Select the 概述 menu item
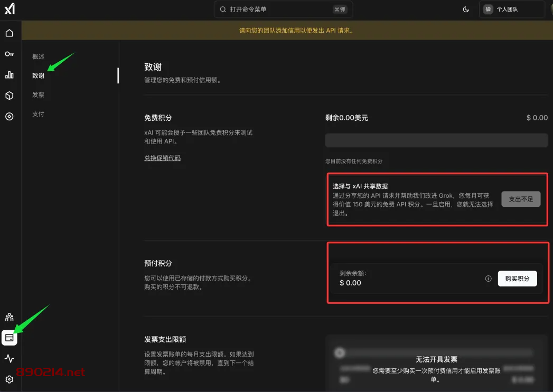The height and width of the screenshot is (392, 553). [39, 56]
